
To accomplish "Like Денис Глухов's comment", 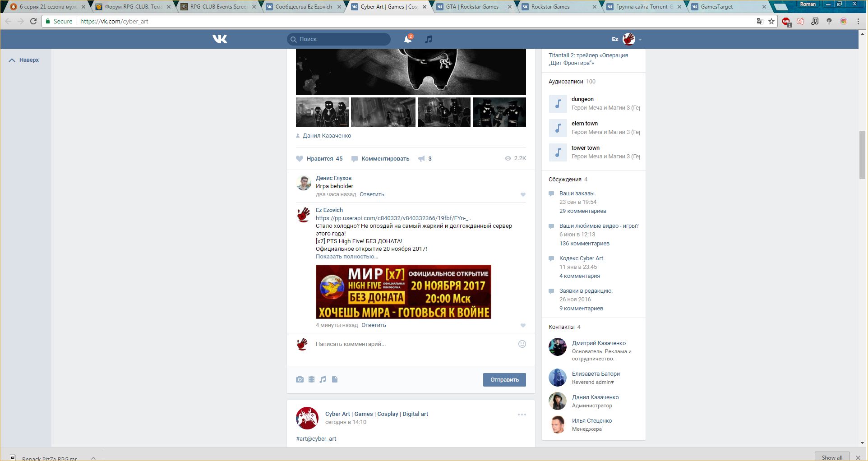I will (x=523, y=195).
